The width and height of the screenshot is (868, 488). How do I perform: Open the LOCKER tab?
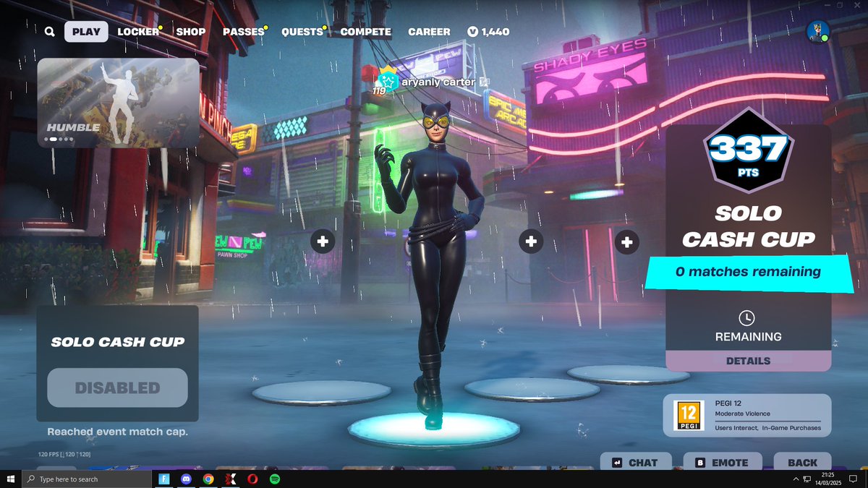coord(138,32)
